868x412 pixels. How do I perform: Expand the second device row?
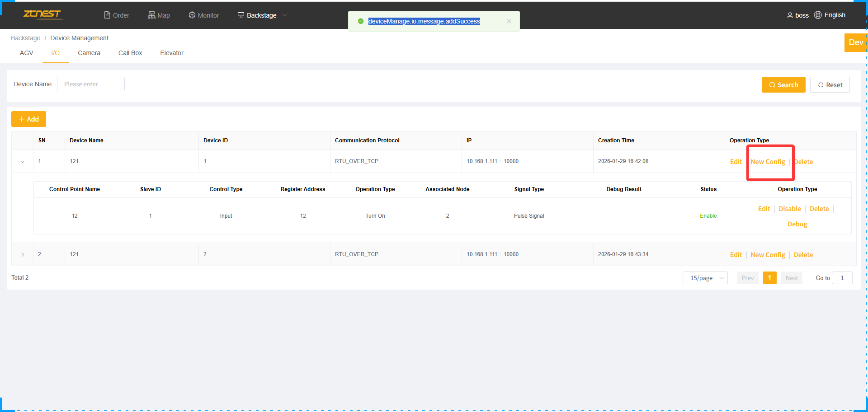pyautogui.click(x=23, y=255)
